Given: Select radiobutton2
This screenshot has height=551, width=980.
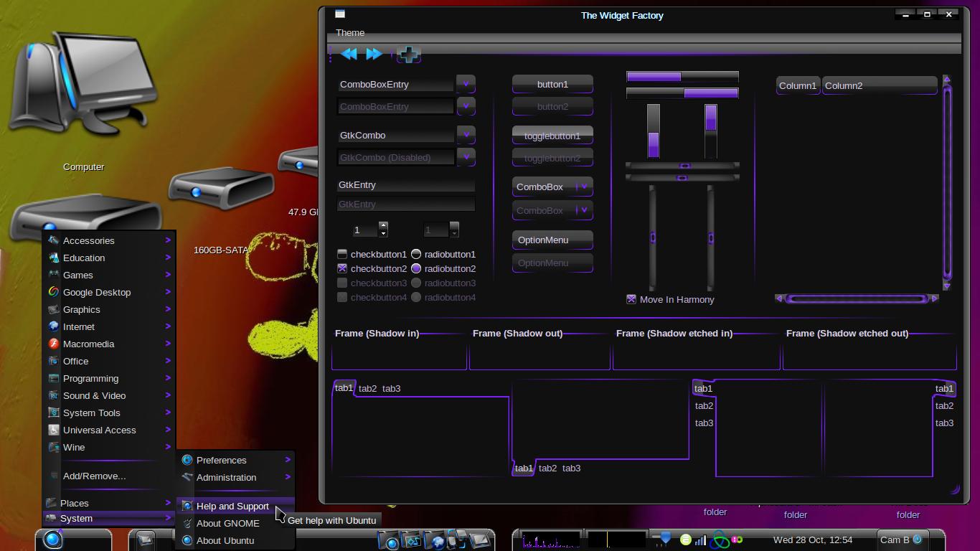Looking at the screenshot, I should tap(443, 268).
